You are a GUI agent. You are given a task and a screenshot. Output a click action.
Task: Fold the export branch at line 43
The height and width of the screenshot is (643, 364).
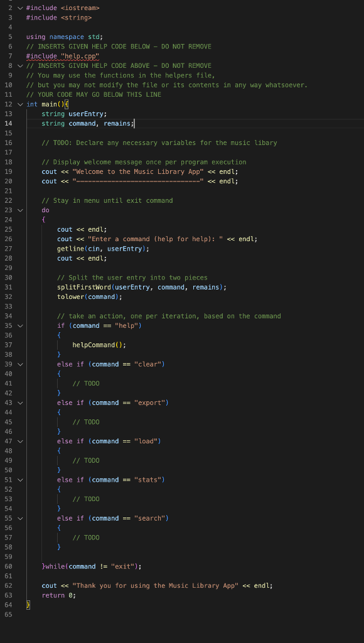pyautogui.click(x=19, y=403)
